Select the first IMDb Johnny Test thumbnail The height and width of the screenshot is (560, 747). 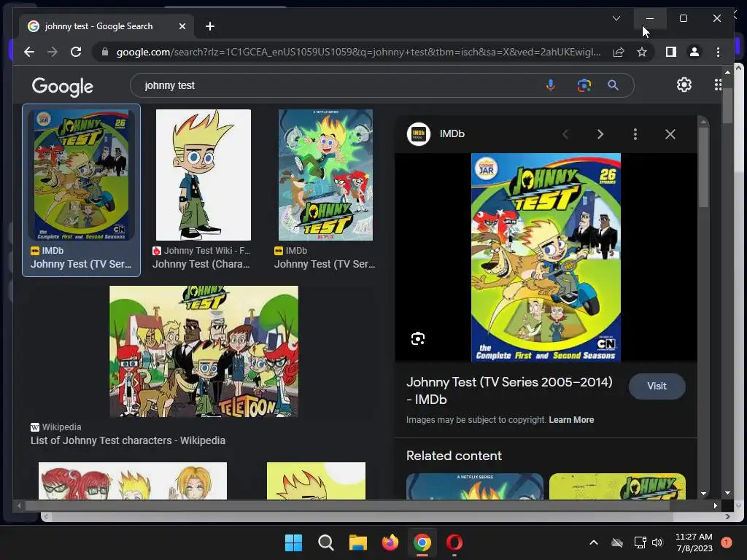[x=82, y=175]
